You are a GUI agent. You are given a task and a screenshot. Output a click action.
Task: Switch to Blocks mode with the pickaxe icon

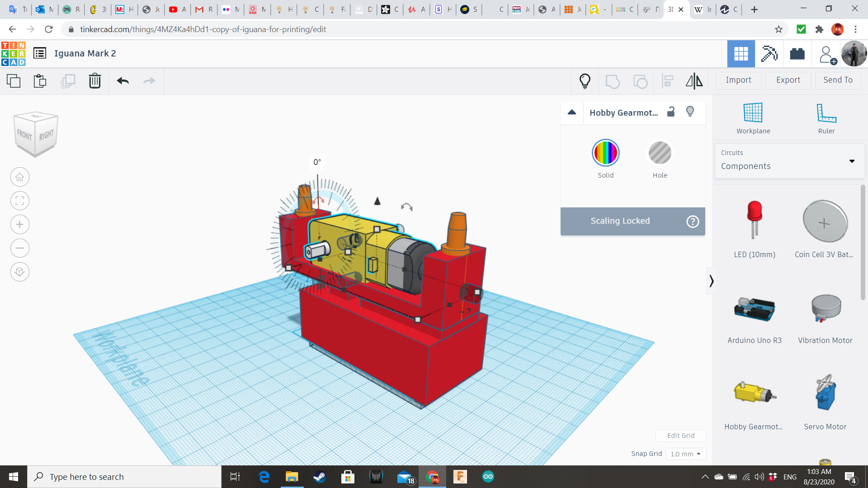[x=769, y=54]
